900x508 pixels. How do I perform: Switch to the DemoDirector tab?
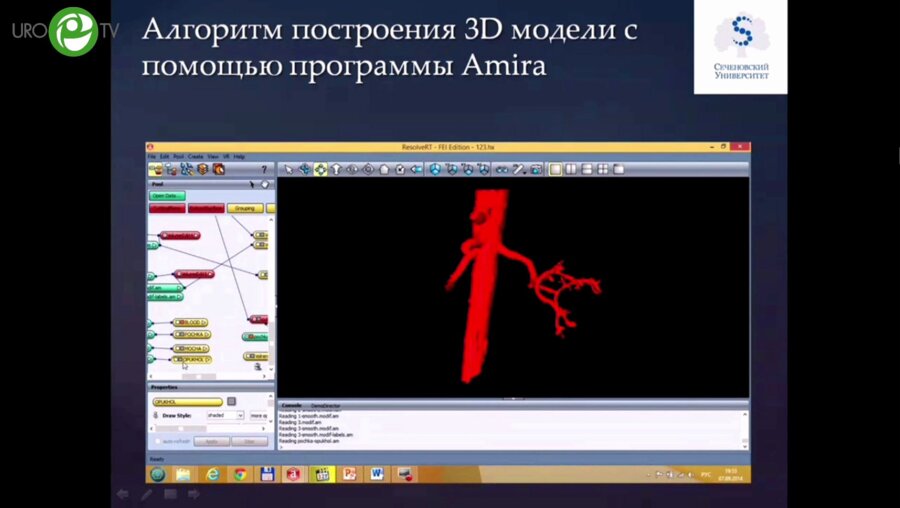click(x=325, y=405)
